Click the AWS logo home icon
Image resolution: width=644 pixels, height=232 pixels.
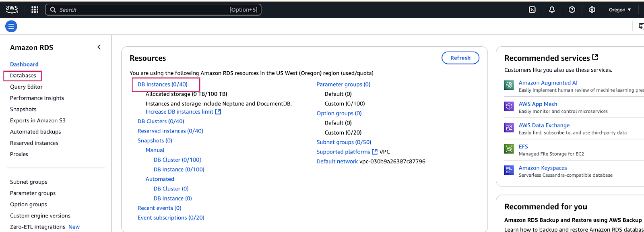(12, 9)
